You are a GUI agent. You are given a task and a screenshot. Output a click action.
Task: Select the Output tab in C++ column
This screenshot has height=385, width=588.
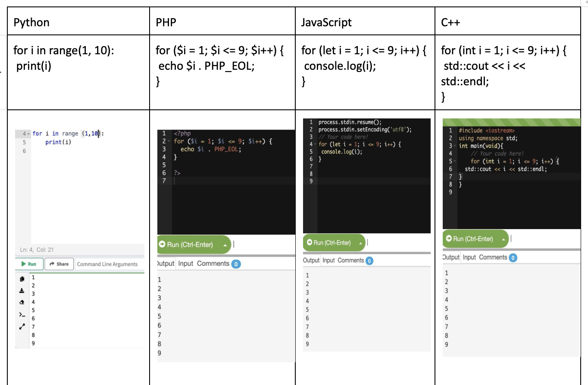451,257
